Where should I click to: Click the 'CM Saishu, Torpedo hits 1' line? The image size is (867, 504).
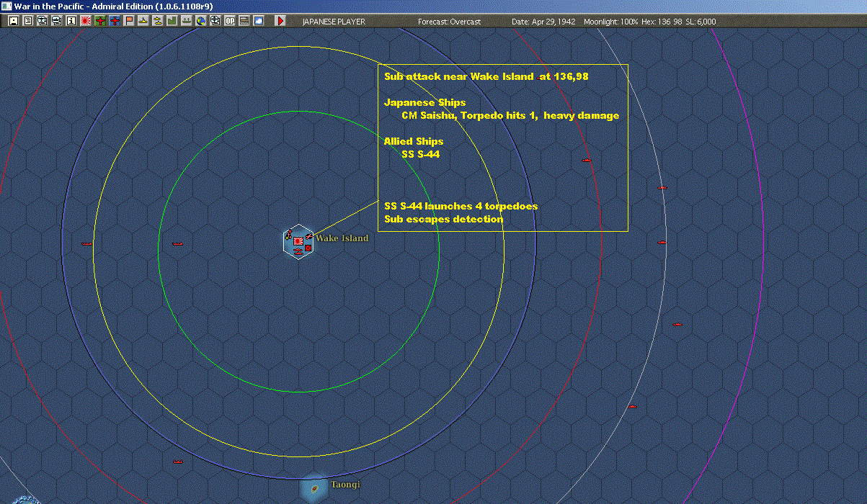510,115
